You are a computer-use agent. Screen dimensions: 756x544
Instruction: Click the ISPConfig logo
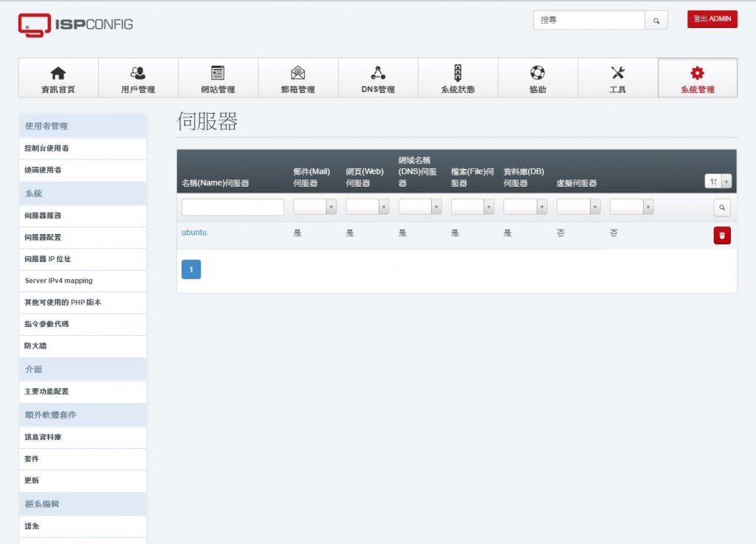(x=75, y=24)
